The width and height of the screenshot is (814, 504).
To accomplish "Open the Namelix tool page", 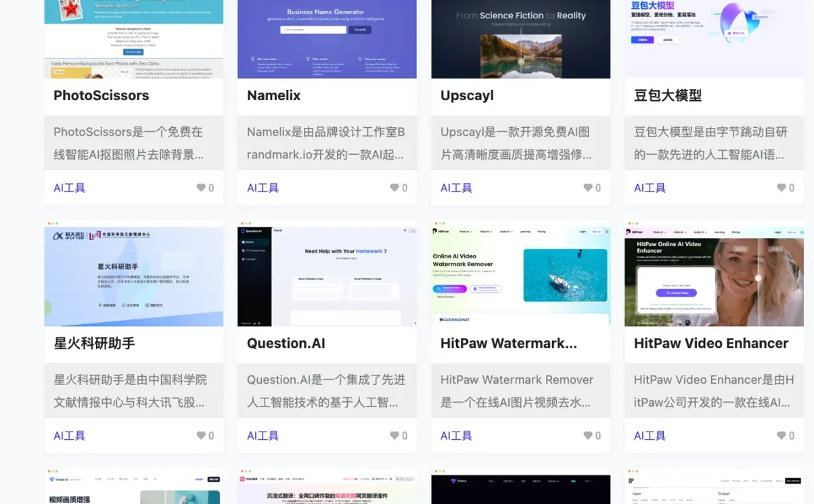I will [x=273, y=95].
